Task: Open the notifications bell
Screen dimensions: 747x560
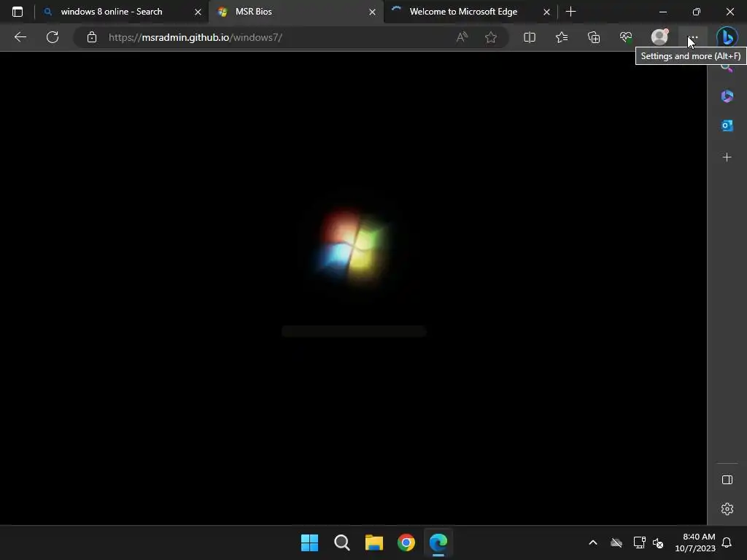Action: (x=727, y=542)
